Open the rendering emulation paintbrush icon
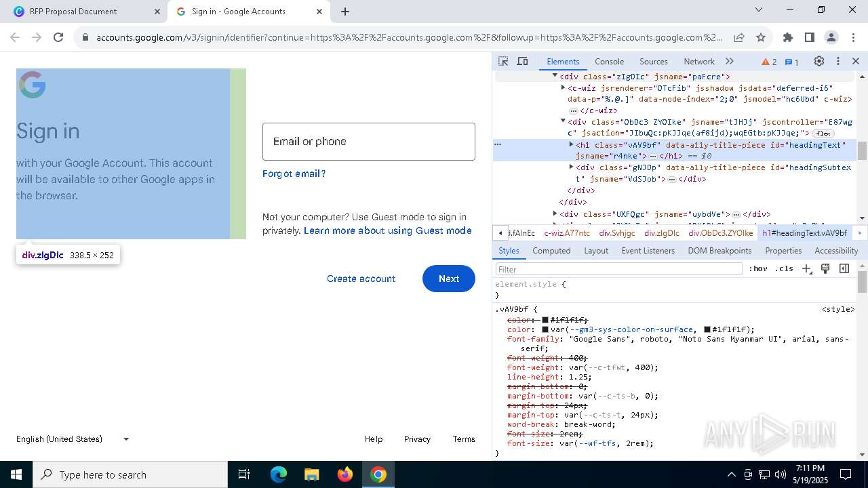This screenshot has height=488, width=868. 825,268
